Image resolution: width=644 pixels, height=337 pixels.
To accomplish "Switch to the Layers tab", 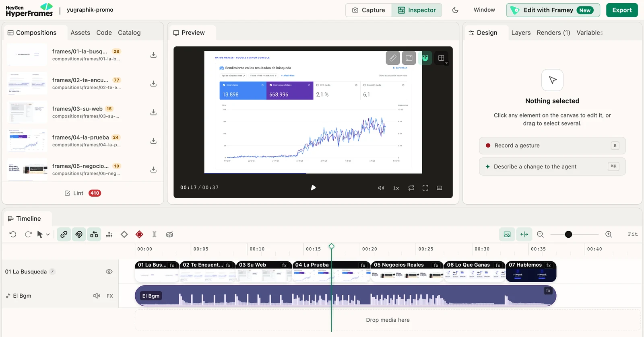I will tap(521, 33).
